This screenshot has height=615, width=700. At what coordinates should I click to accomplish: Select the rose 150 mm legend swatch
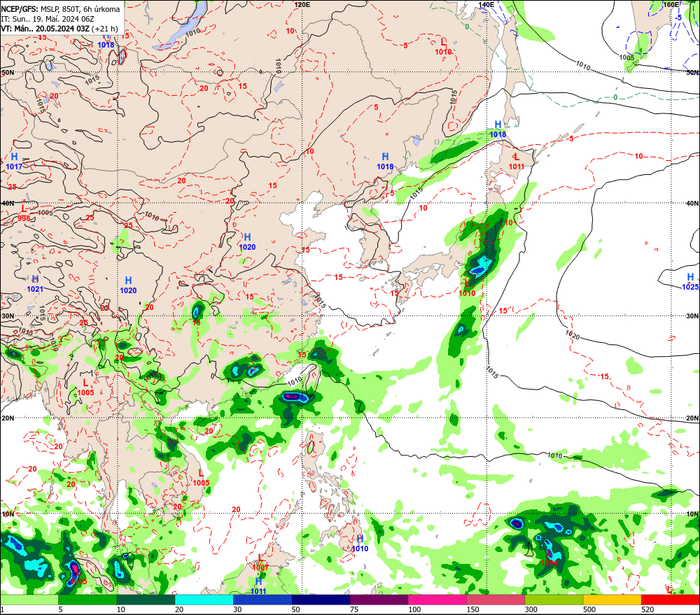point(496,600)
